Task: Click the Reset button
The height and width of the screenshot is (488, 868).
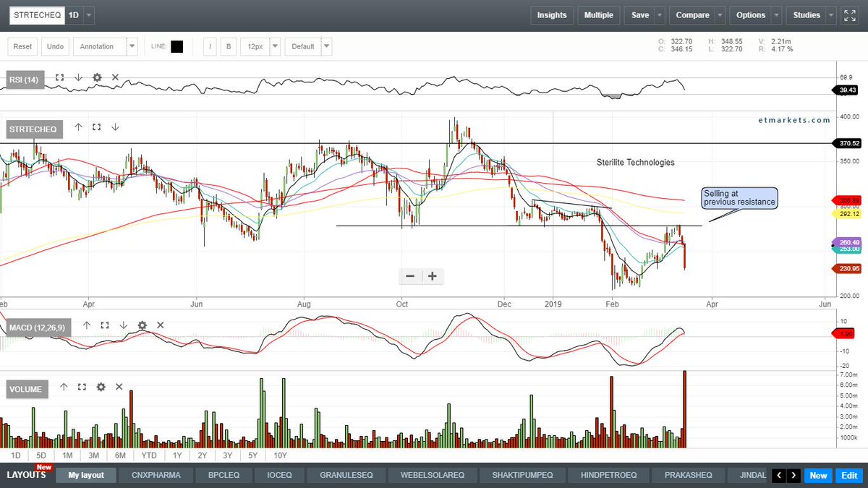Action: pyautogui.click(x=22, y=46)
